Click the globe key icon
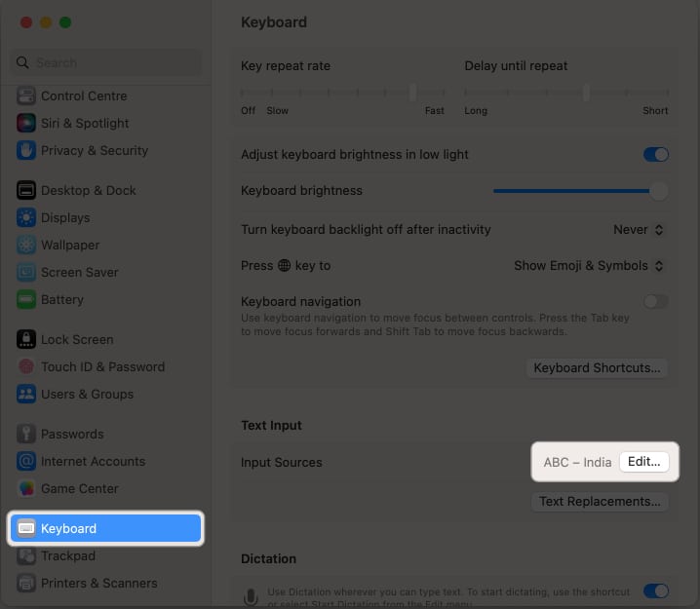The image size is (700, 609). click(285, 265)
